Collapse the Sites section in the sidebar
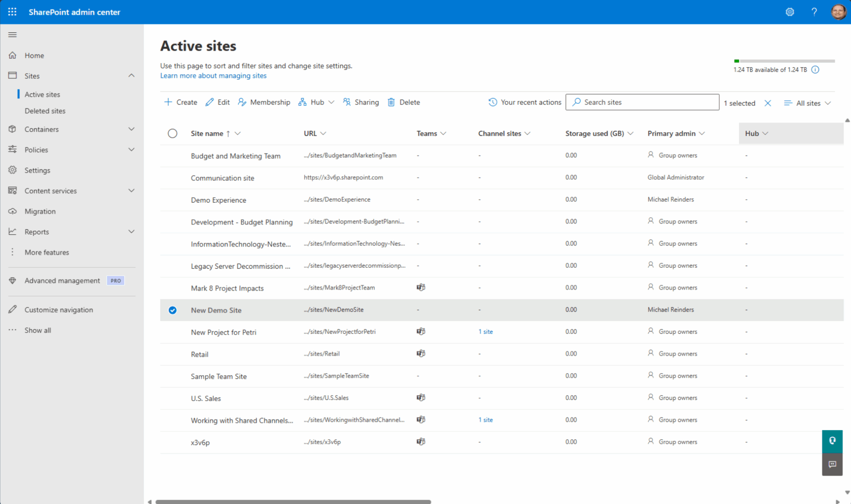Image resolution: width=851 pixels, height=504 pixels. [132, 76]
